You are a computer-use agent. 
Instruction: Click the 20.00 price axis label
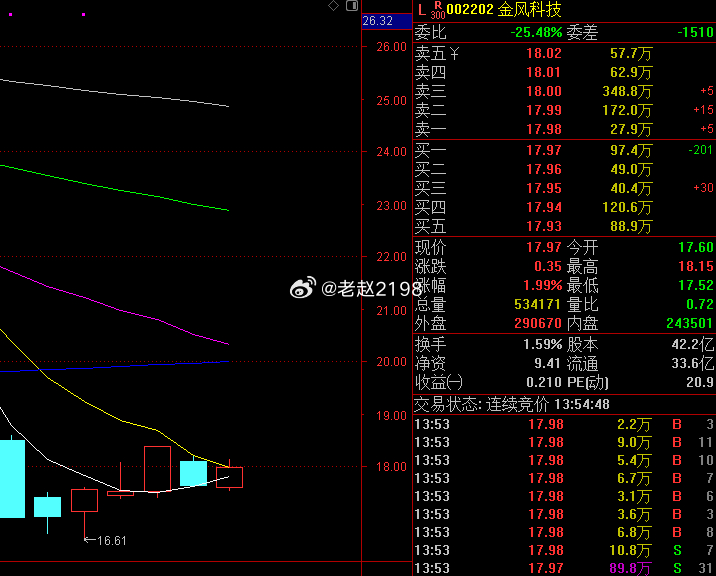click(391, 362)
